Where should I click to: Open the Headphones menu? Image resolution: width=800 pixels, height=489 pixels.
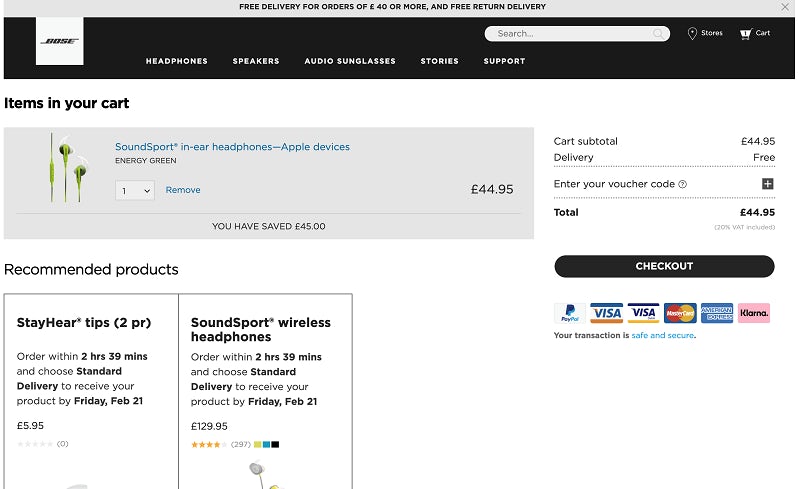pos(177,61)
